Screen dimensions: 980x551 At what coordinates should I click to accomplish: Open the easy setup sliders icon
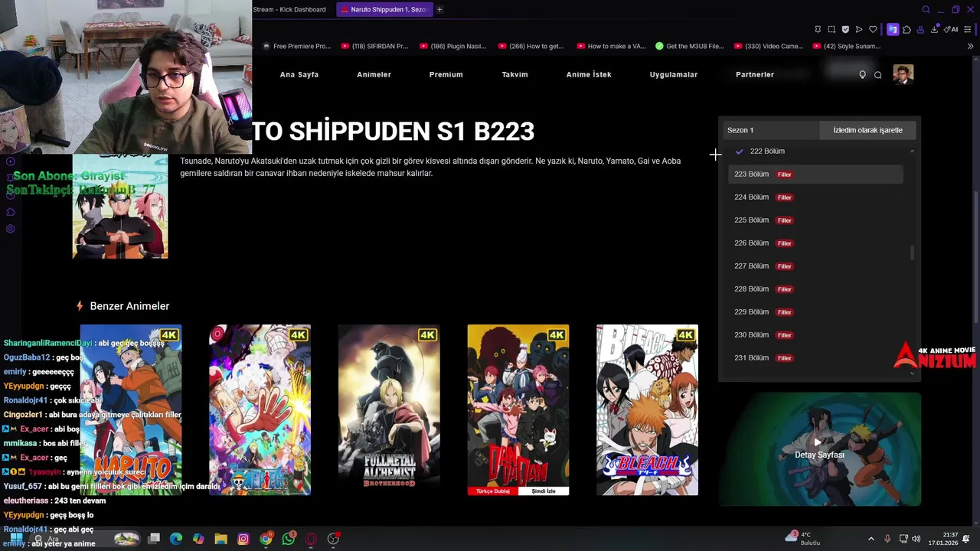[x=967, y=29]
